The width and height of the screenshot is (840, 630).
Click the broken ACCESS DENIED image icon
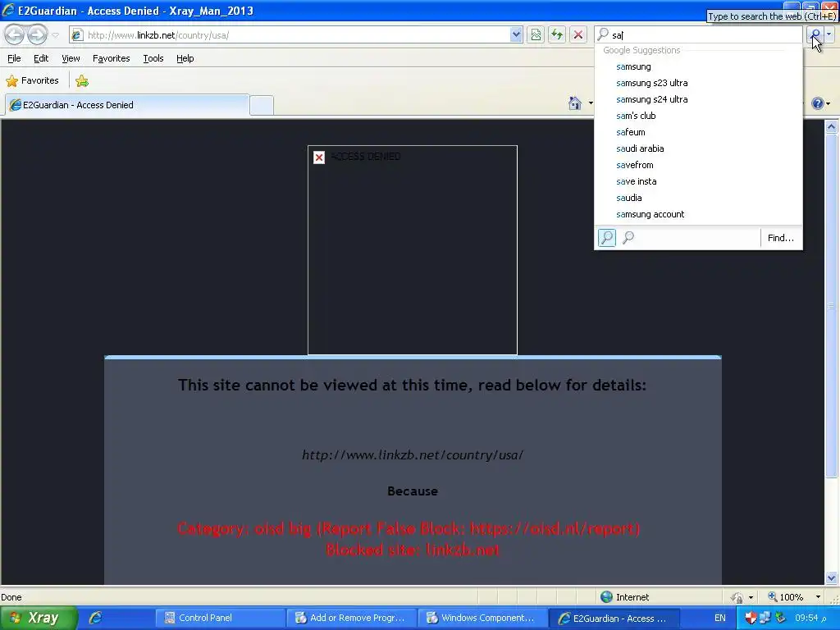coord(319,157)
